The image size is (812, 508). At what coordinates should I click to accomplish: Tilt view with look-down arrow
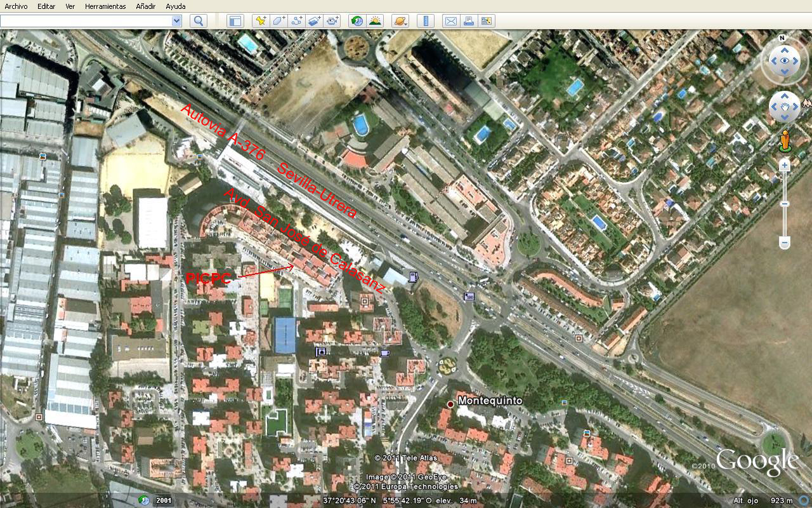[785, 72]
